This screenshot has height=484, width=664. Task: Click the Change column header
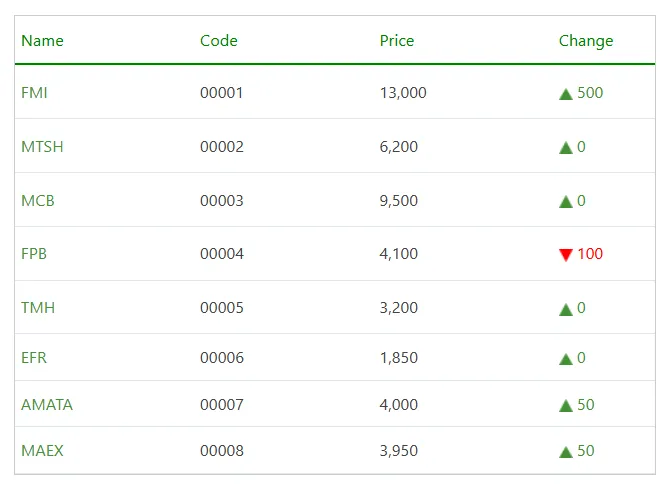click(x=586, y=41)
